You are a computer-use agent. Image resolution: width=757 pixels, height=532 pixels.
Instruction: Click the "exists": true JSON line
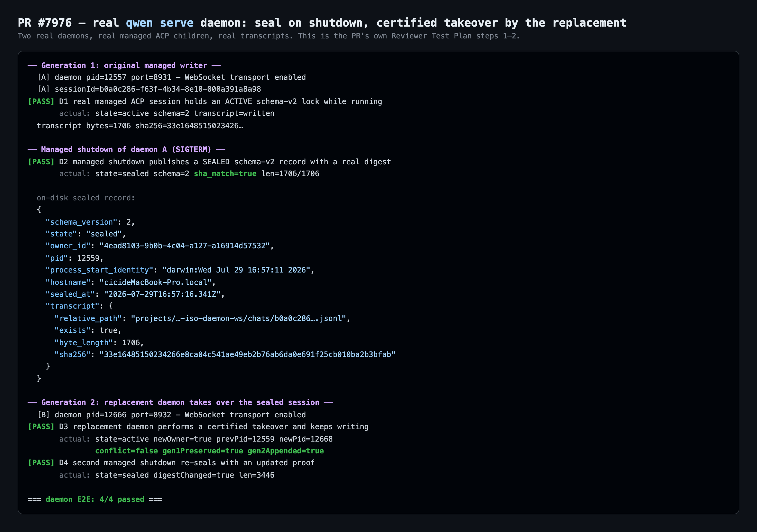click(88, 330)
